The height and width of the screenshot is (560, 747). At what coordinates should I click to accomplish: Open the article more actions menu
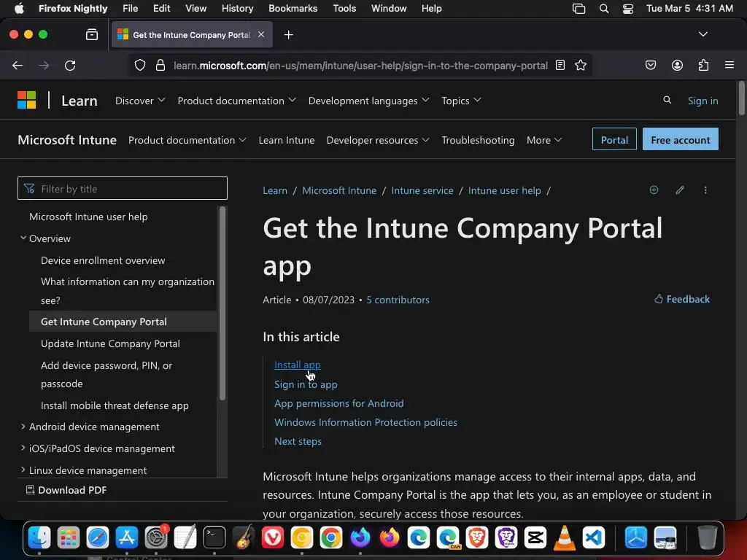click(x=705, y=190)
